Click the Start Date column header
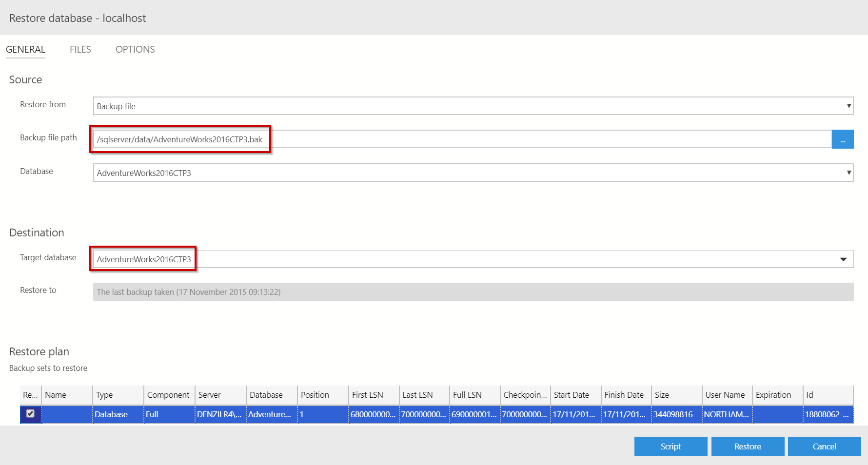The width and height of the screenshot is (868, 465). coord(574,395)
